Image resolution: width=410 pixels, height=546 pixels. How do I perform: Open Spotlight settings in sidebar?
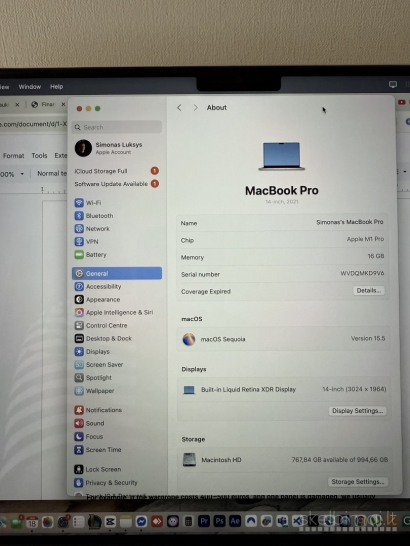pyautogui.click(x=93, y=377)
